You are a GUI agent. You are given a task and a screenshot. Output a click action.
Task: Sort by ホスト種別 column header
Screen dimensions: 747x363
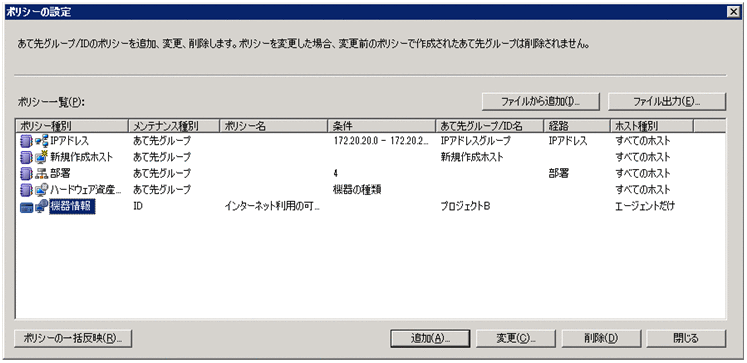coord(652,126)
